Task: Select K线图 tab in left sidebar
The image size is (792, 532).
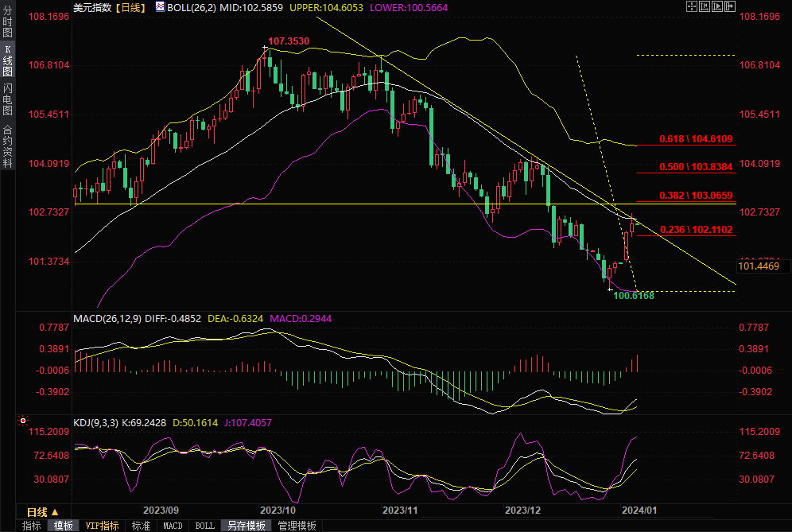Action: click(8, 60)
